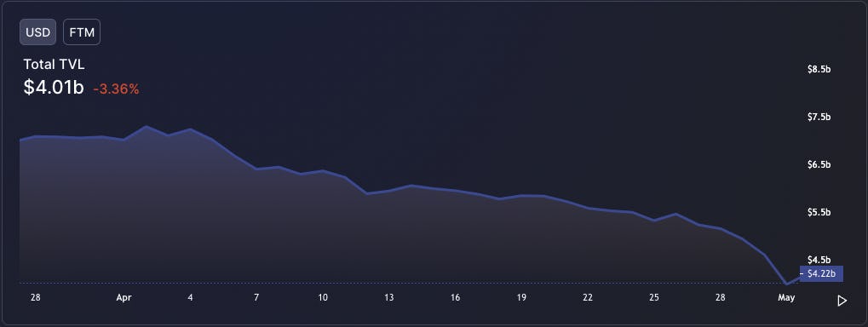
Task: Select the 22 date tick on the axis
Action: tap(588, 298)
